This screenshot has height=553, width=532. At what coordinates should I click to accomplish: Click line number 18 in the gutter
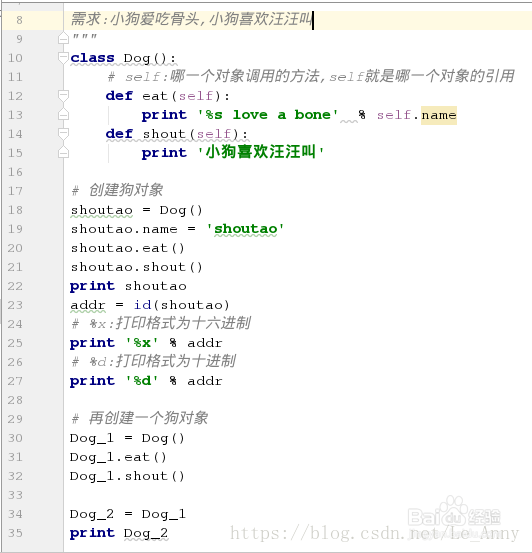pos(15,210)
